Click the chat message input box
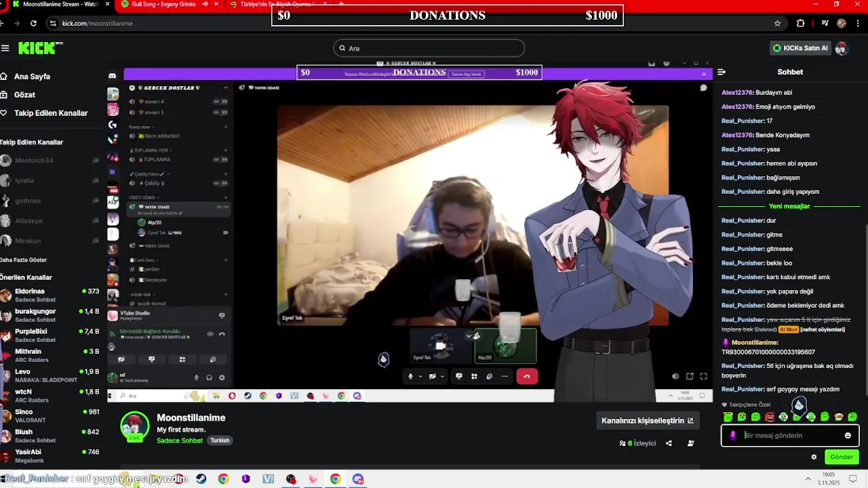The width and height of the screenshot is (868, 488). [x=790, y=436]
